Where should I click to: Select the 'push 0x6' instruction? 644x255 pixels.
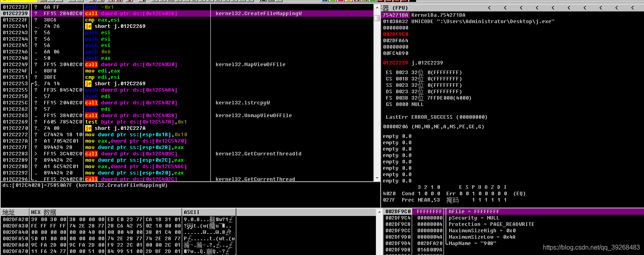[x=98, y=52]
